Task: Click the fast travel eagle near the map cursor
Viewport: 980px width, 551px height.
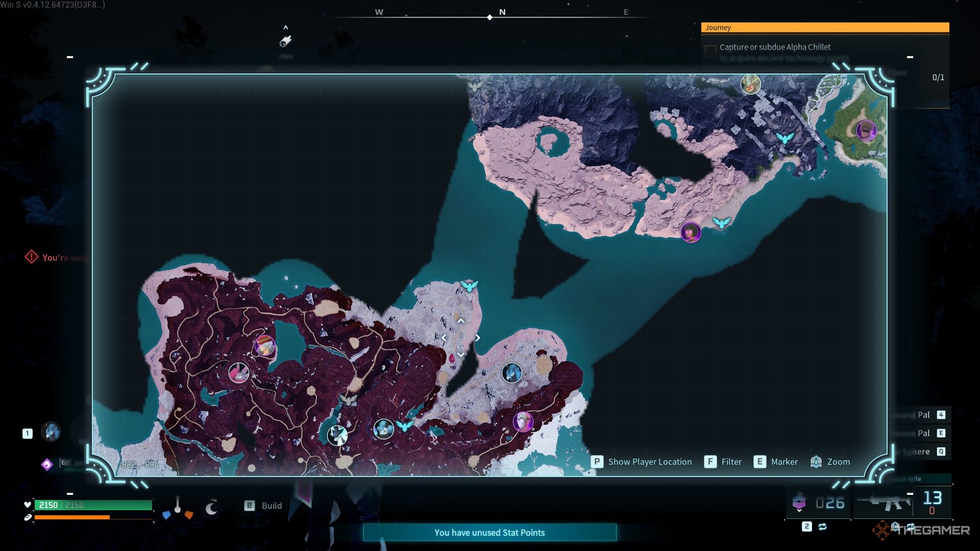Action: pyautogui.click(x=469, y=286)
